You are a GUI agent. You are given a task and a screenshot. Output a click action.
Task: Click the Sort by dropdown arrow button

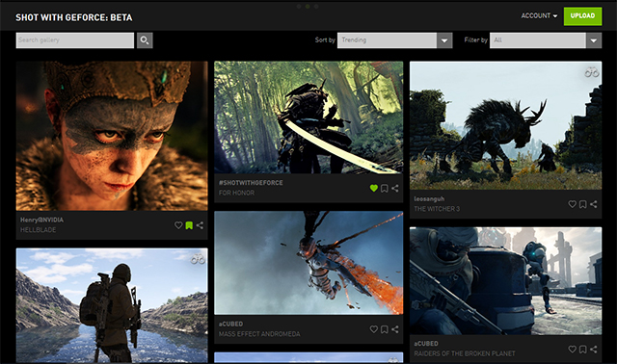(x=444, y=40)
